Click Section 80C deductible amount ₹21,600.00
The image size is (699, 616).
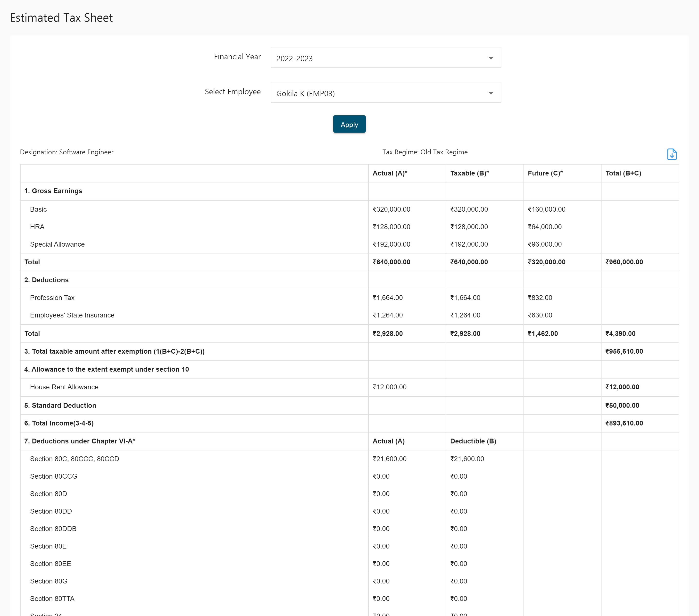(467, 459)
